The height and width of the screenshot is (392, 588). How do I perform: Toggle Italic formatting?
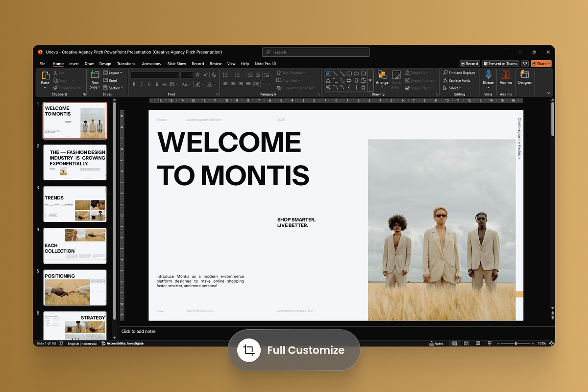click(142, 84)
